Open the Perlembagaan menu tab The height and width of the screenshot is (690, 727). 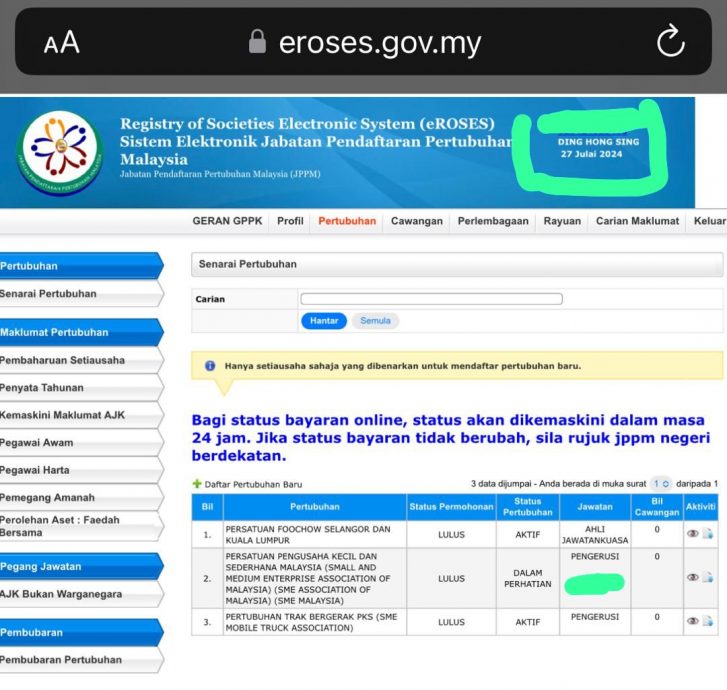pyautogui.click(x=493, y=221)
